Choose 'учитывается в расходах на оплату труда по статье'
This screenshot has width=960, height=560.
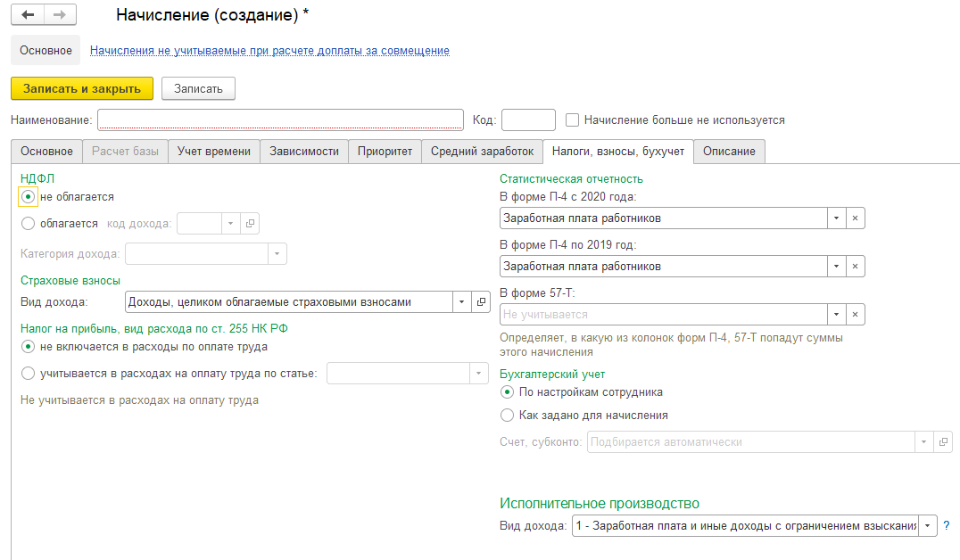click(29, 374)
